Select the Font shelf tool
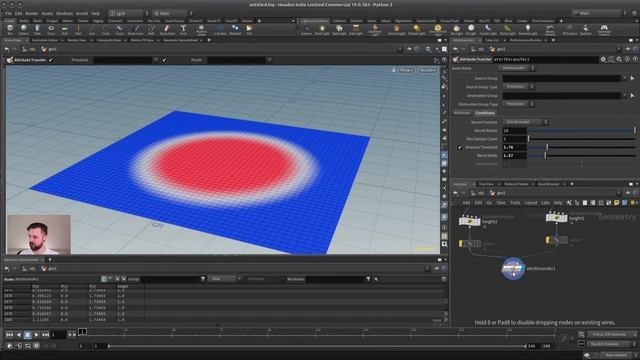 click(183, 29)
